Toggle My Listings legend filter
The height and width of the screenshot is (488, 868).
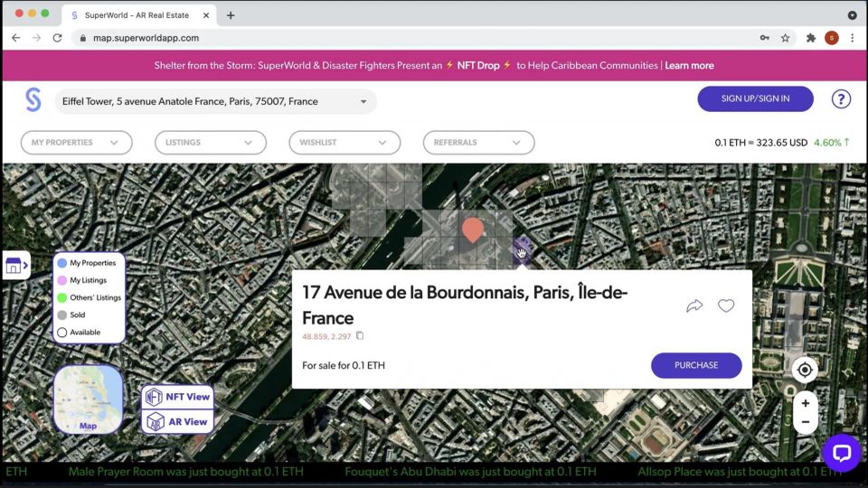[x=82, y=280]
